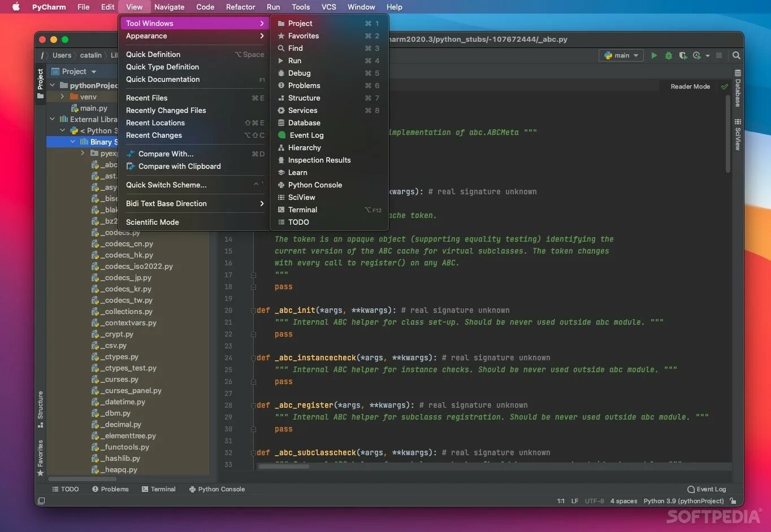Choose Quick Definition from the View menu

194,54
